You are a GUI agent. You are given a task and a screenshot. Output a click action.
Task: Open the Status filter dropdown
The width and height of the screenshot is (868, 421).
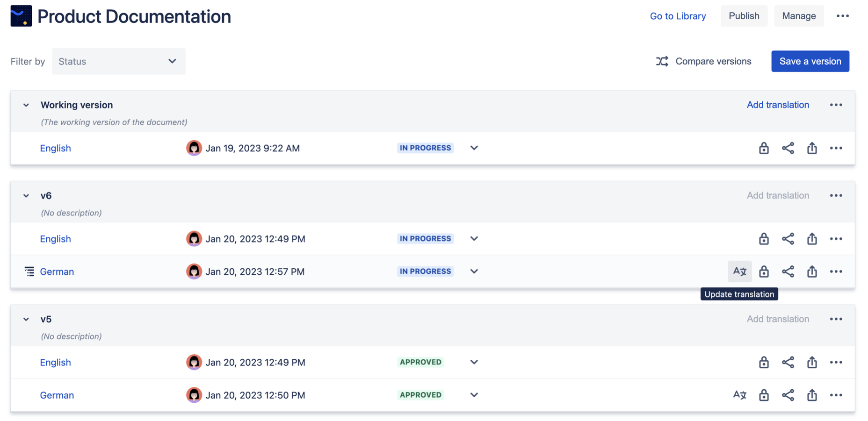118,61
